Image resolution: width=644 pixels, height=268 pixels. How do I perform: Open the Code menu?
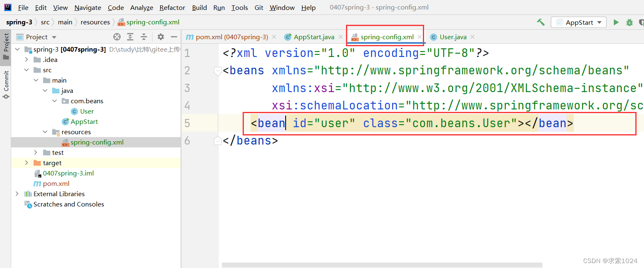coord(116,7)
